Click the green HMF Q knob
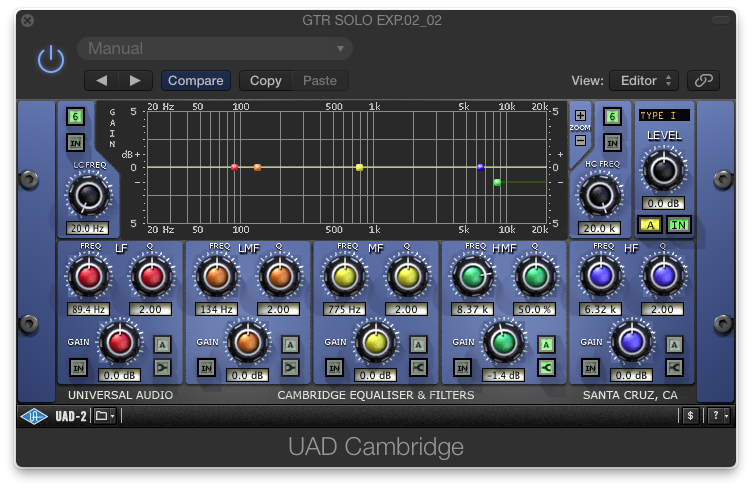Screen dimensions: 752x489 [536, 277]
